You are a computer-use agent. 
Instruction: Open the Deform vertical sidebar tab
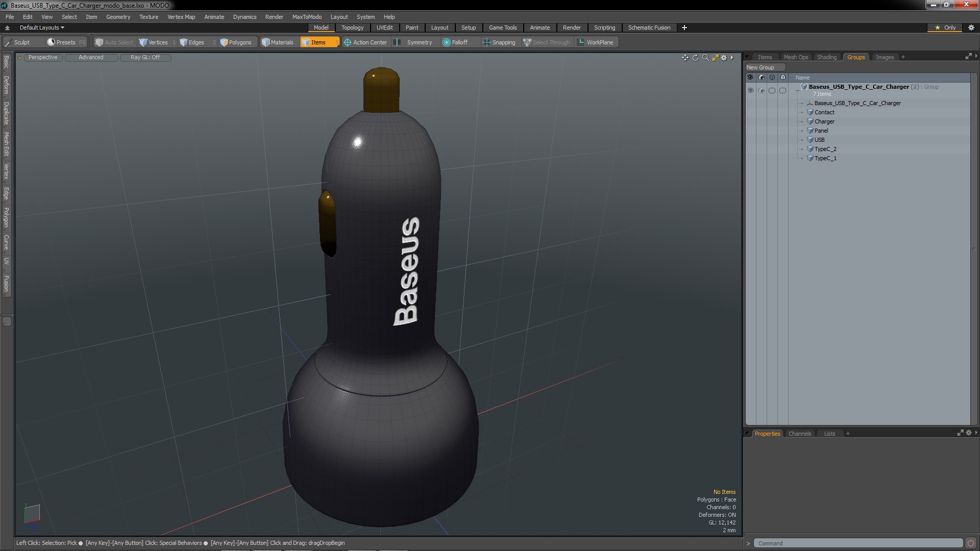pyautogui.click(x=6, y=85)
